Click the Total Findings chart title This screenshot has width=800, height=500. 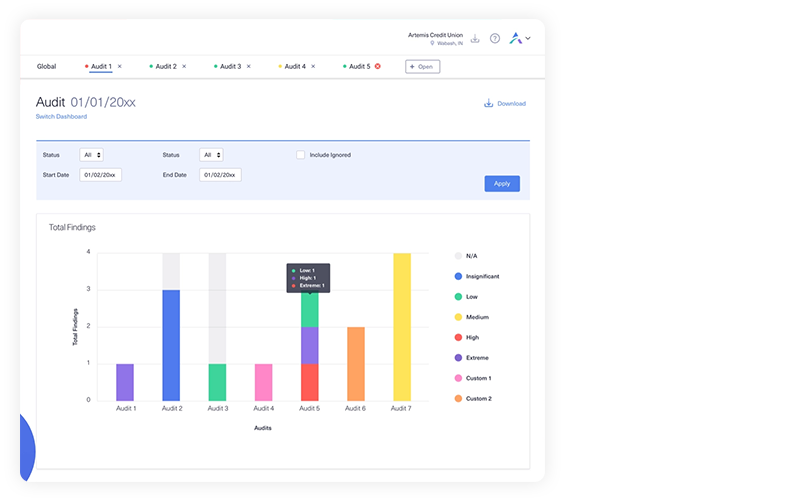(x=72, y=228)
